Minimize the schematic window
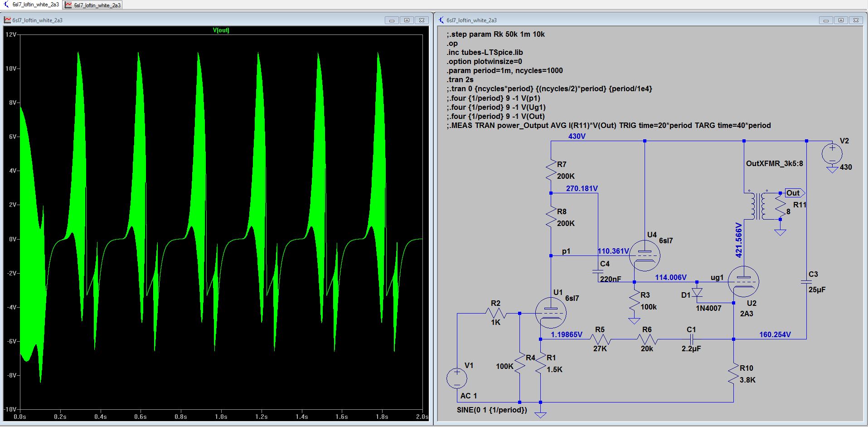868x427 pixels. pos(826,20)
